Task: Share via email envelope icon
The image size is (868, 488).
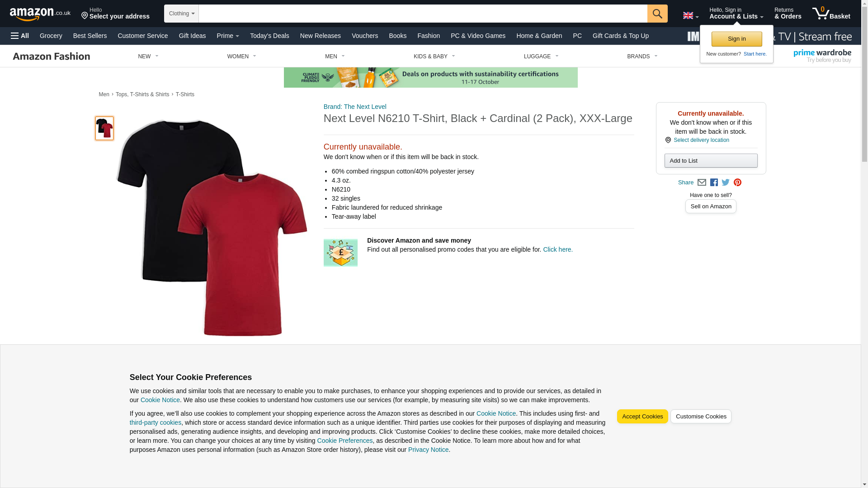Action: [x=702, y=183]
